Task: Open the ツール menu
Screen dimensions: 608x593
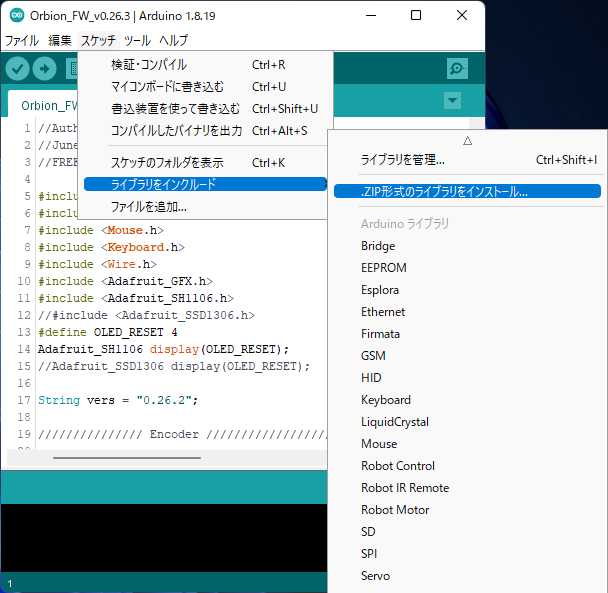Action: (x=137, y=40)
